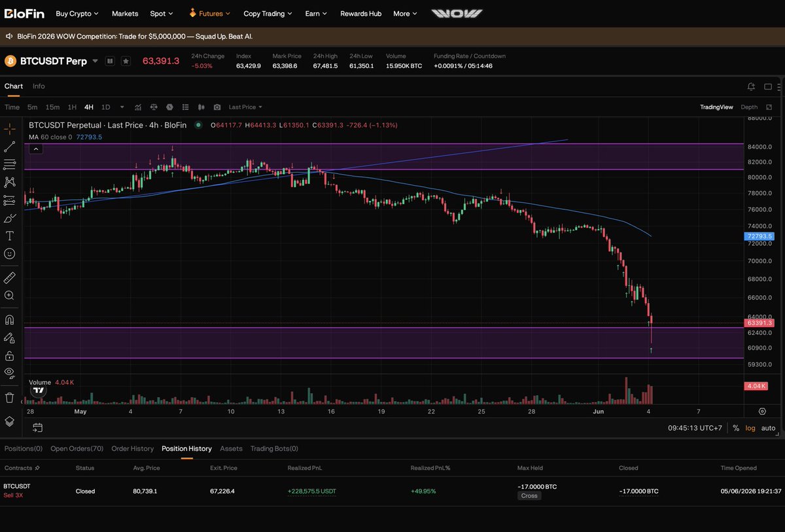The height and width of the screenshot is (532, 785).
Task: Select the Text annotation tool
Action: (10, 236)
